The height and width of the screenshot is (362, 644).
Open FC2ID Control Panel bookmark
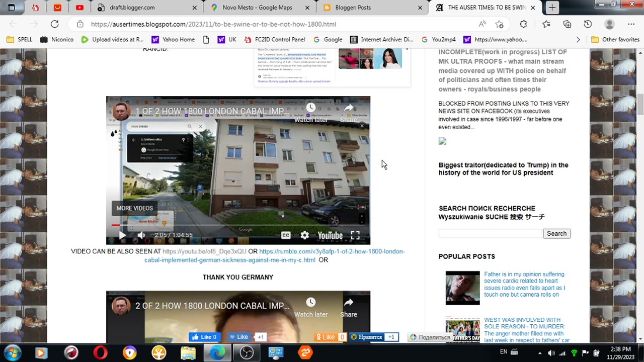pos(275,39)
